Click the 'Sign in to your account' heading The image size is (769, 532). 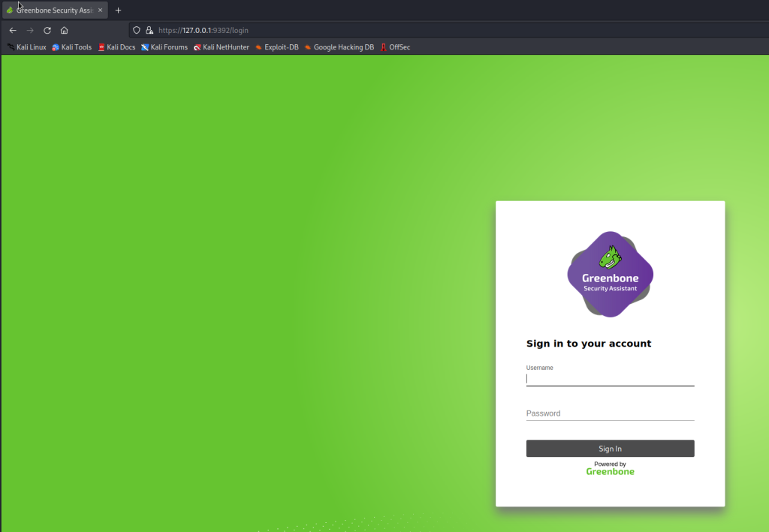pos(589,344)
